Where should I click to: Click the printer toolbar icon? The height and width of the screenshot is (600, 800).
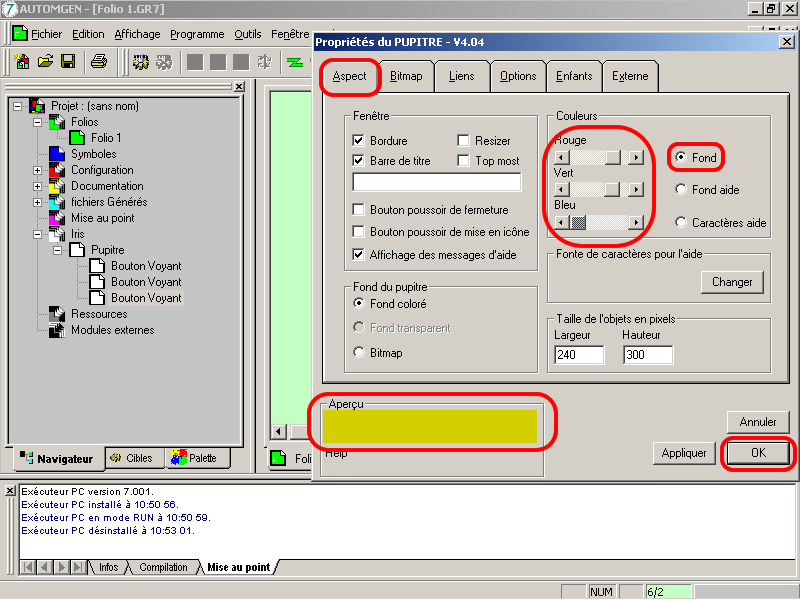[99, 62]
